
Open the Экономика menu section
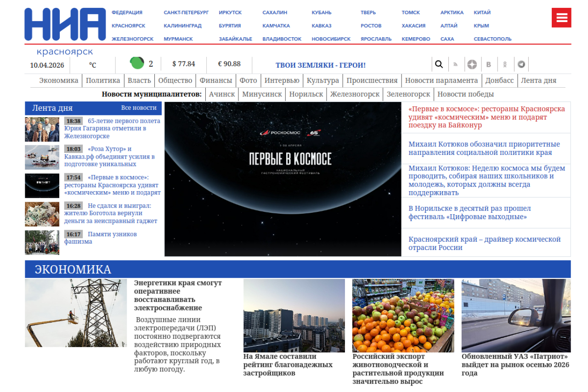(x=59, y=80)
